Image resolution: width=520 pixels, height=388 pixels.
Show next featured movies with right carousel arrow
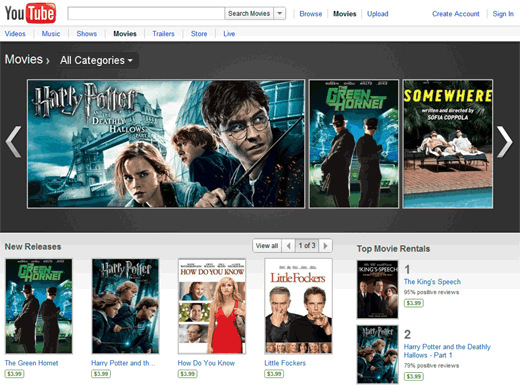pos(505,141)
